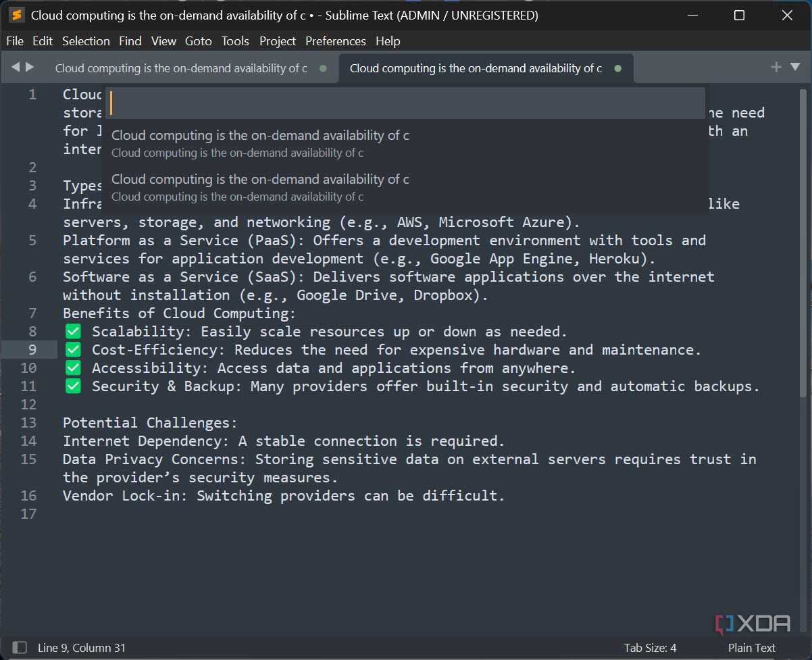Go to next tab with right arrow
This screenshot has width=812, height=660.
tap(30, 68)
